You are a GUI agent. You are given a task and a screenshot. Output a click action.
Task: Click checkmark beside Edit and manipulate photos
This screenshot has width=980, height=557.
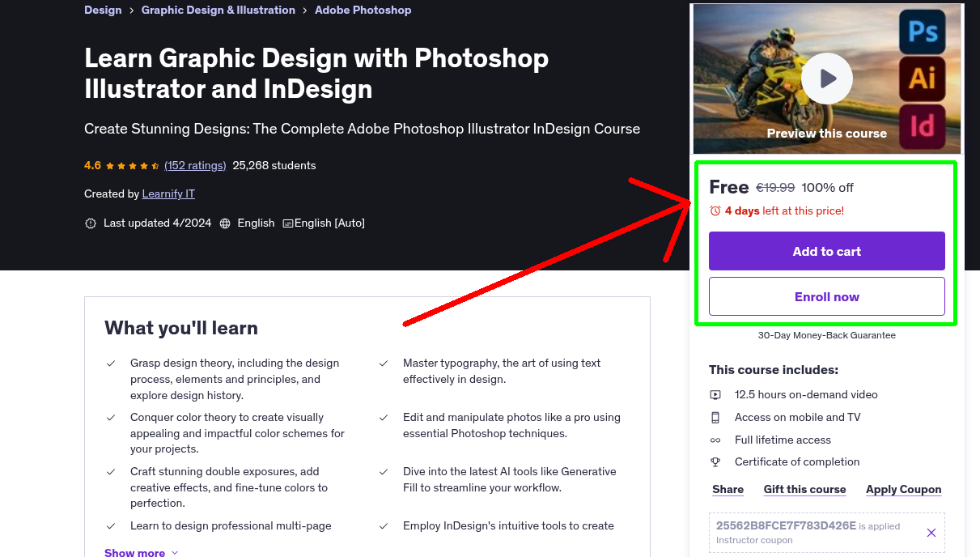coord(384,418)
